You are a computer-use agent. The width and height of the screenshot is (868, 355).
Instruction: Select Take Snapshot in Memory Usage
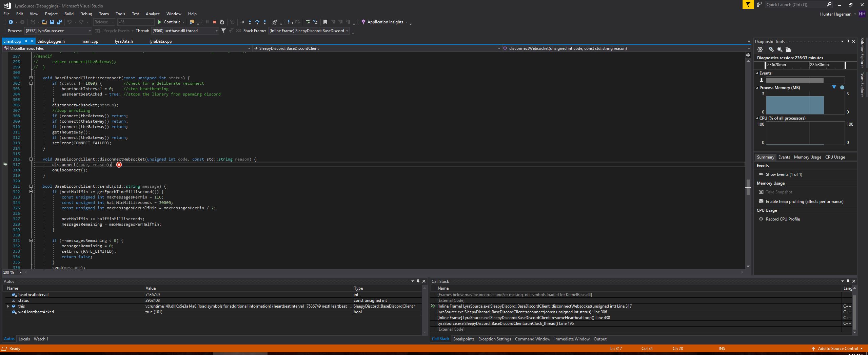click(778, 192)
